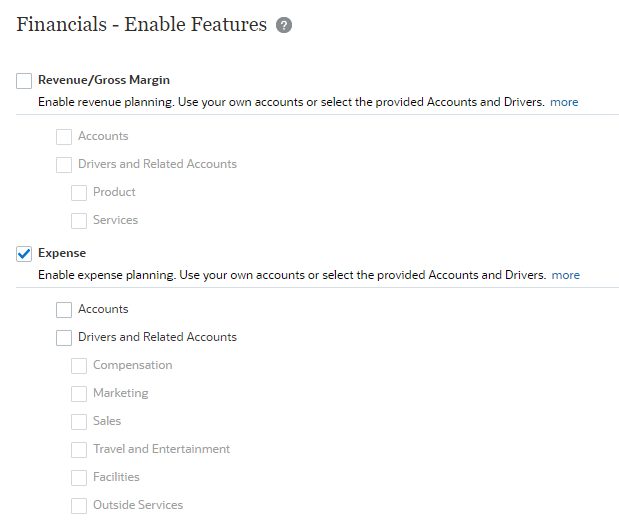Viewport: 619px width, 531px height.
Task: Select the Services checkbox under Revenue
Action: tap(79, 221)
